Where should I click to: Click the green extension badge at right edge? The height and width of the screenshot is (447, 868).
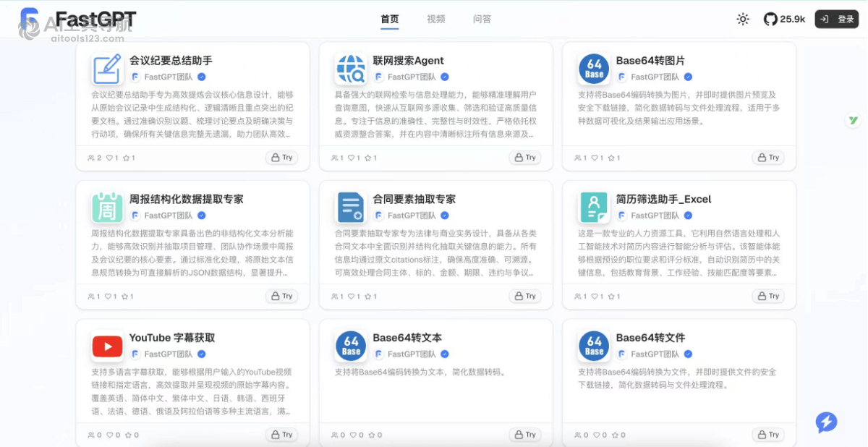[x=854, y=120]
